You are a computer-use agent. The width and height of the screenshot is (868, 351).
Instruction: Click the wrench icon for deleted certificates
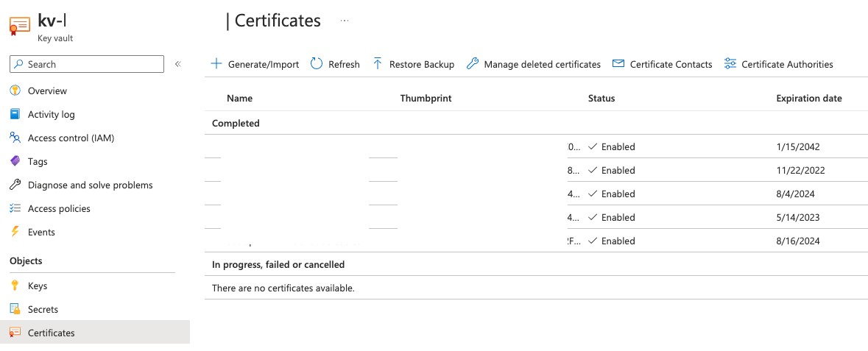point(472,64)
